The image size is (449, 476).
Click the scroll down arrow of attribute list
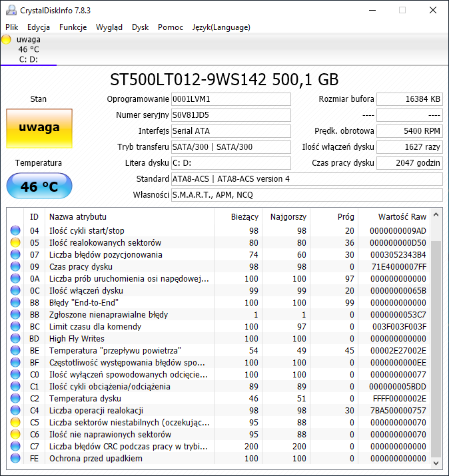point(436,463)
